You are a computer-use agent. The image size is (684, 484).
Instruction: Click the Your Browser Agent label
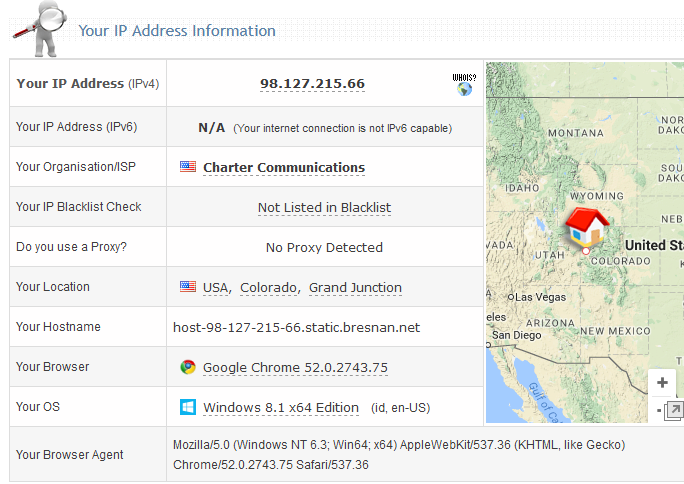[69, 455]
